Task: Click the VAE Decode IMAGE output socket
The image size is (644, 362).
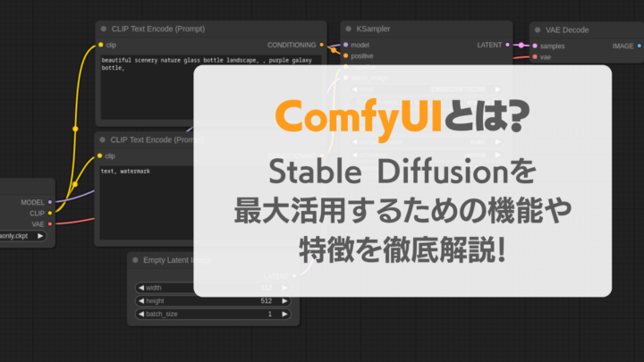Action: 639,46
